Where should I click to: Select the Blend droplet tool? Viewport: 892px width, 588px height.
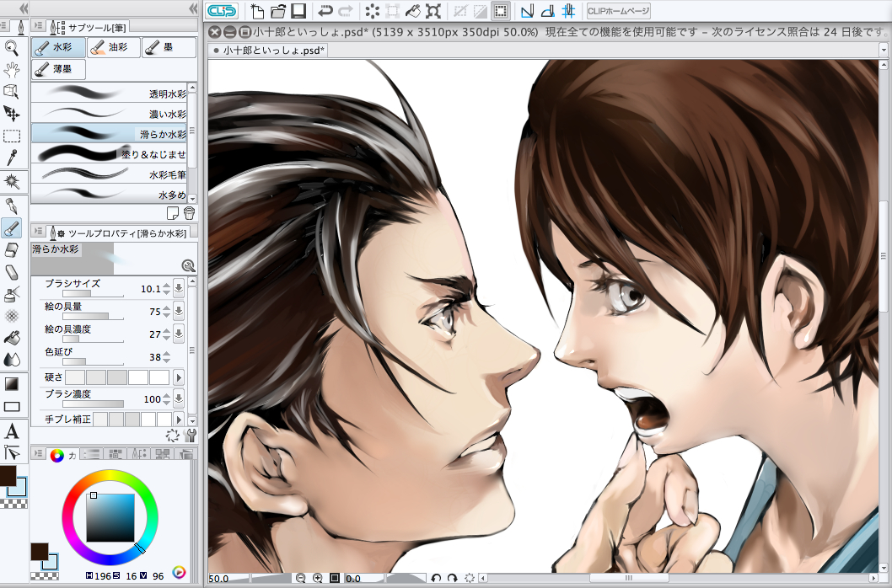click(11, 360)
